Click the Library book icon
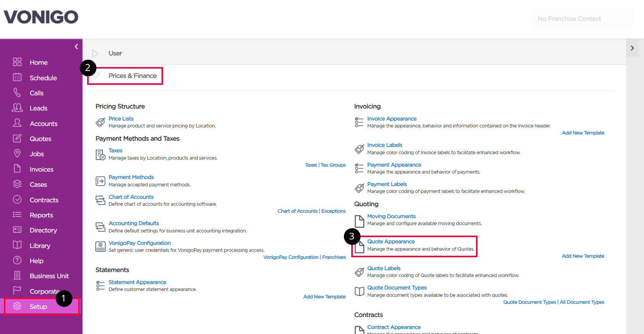644x334 pixels. (x=17, y=245)
